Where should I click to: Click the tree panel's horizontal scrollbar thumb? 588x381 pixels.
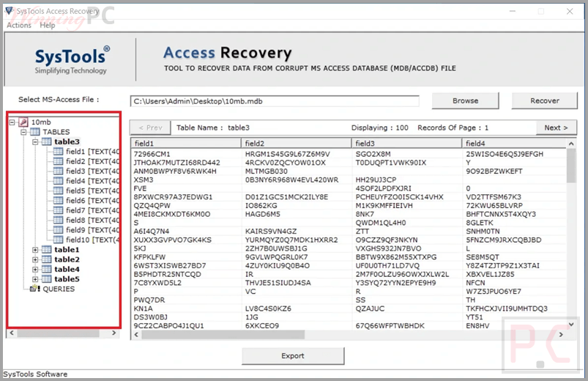[58, 333]
